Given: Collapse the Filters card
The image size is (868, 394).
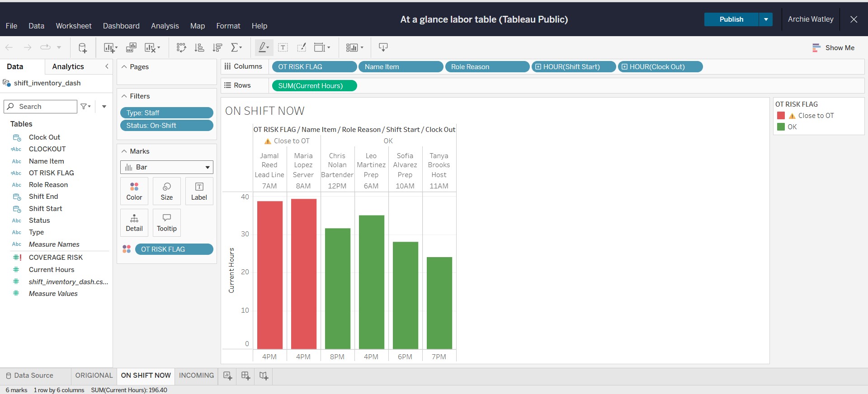Looking at the screenshot, I should pos(124,96).
